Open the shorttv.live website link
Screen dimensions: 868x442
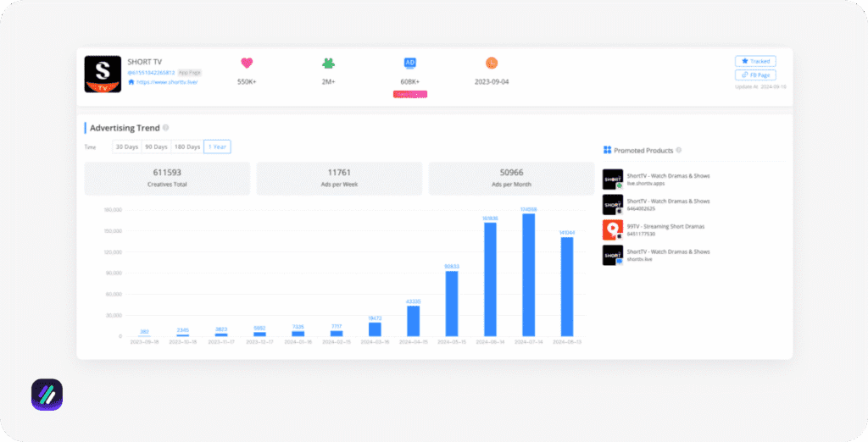click(167, 82)
